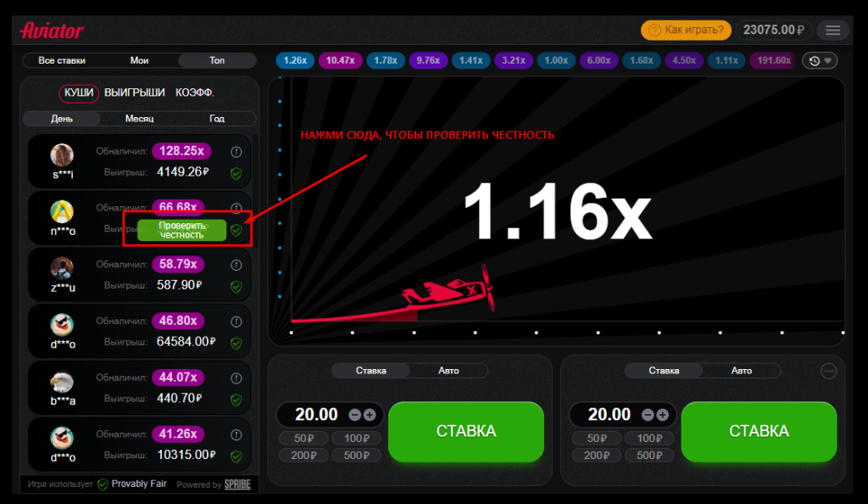Click green shield icon in s***i row
The width and height of the screenshot is (868, 504).
point(236,173)
